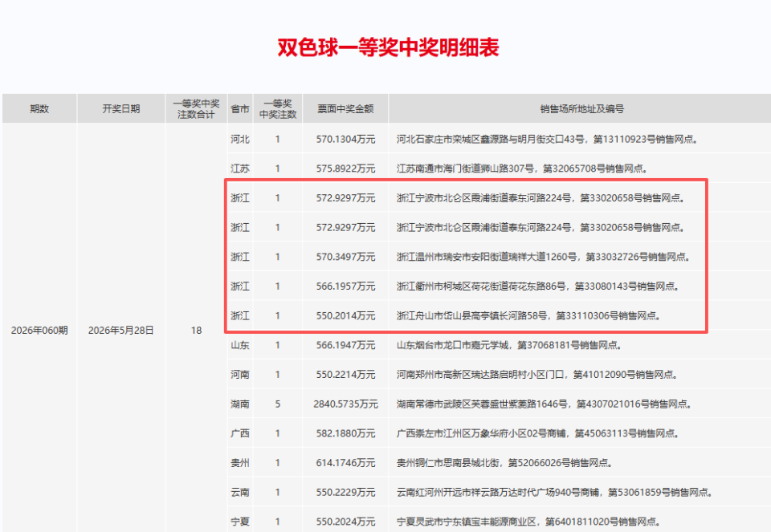Click the 湖南常德市武陵区 address, outlet 4307021016
The height and width of the screenshot is (532, 771).
point(545,404)
